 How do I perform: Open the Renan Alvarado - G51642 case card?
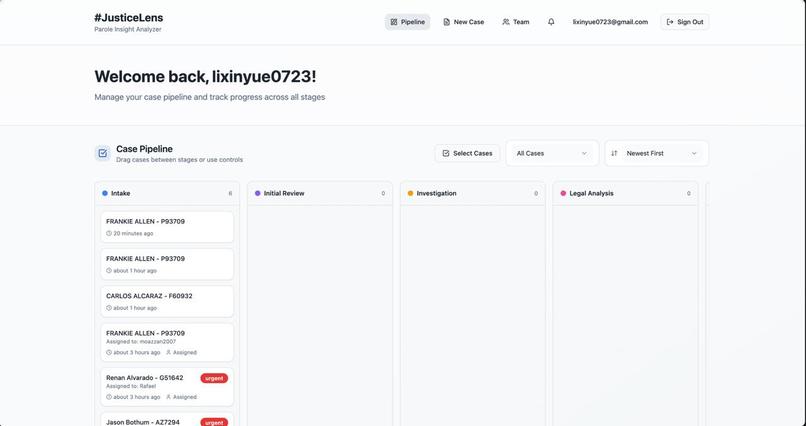tap(167, 387)
